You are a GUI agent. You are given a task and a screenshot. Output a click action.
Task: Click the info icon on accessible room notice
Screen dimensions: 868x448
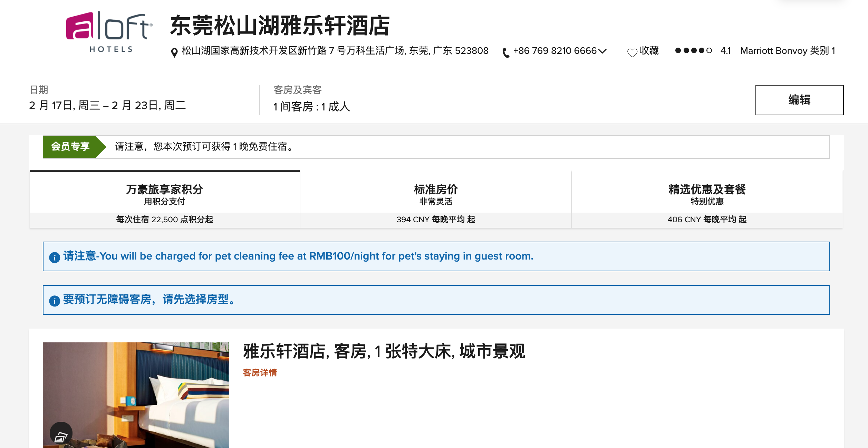(x=55, y=301)
